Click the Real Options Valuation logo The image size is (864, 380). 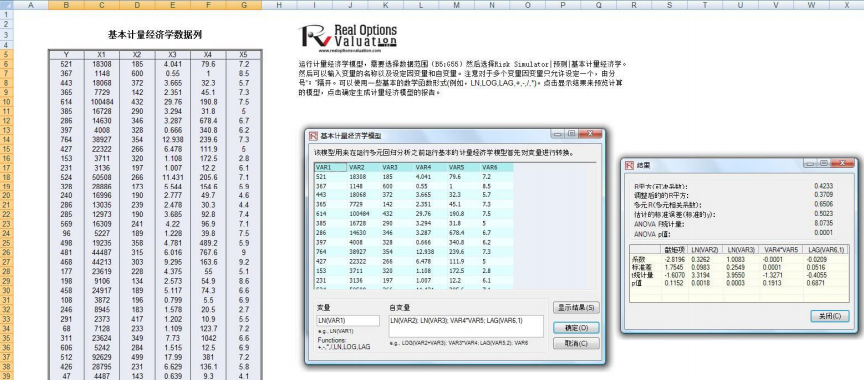pos(348,37)
